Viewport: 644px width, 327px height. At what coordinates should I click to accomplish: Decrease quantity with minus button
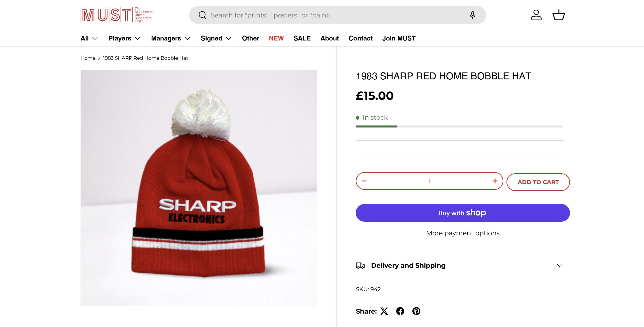coord(364,181)
